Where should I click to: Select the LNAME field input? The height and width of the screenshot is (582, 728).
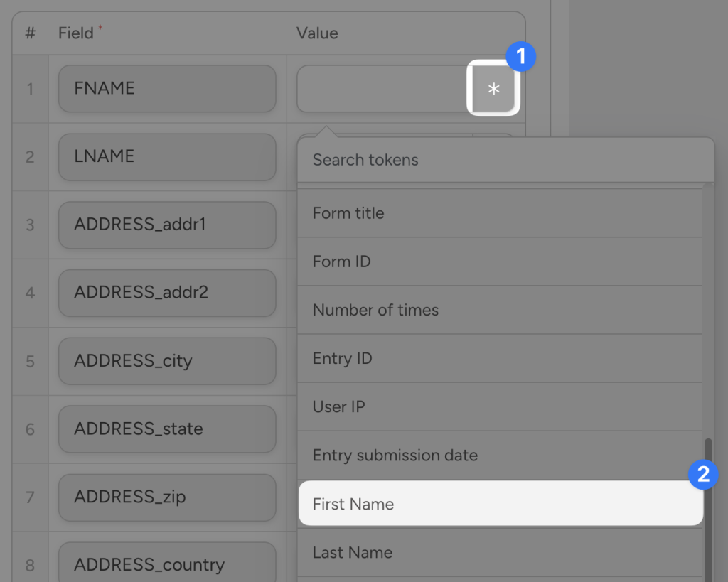point(166,157)
